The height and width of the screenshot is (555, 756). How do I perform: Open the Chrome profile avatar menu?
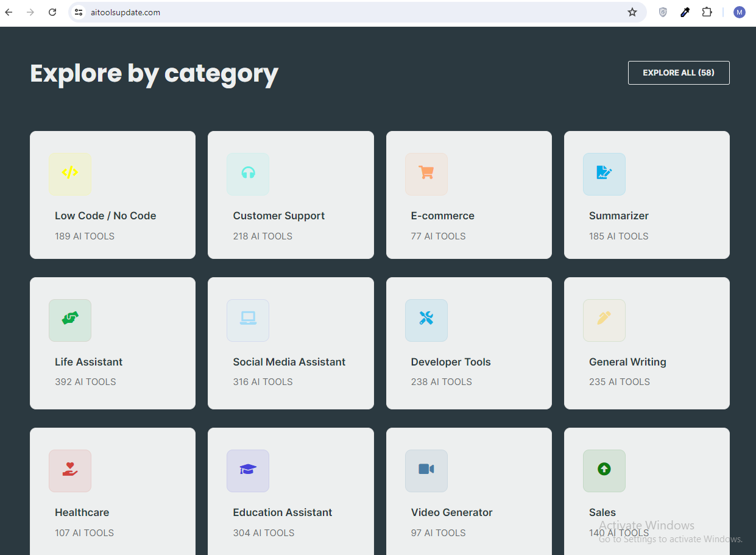(x=739, y=12)
